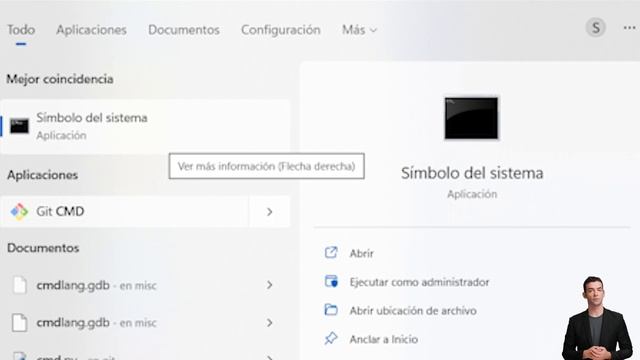640x360 pixels.
Task: Choose Anclar a Inicio
Action: 384,339
